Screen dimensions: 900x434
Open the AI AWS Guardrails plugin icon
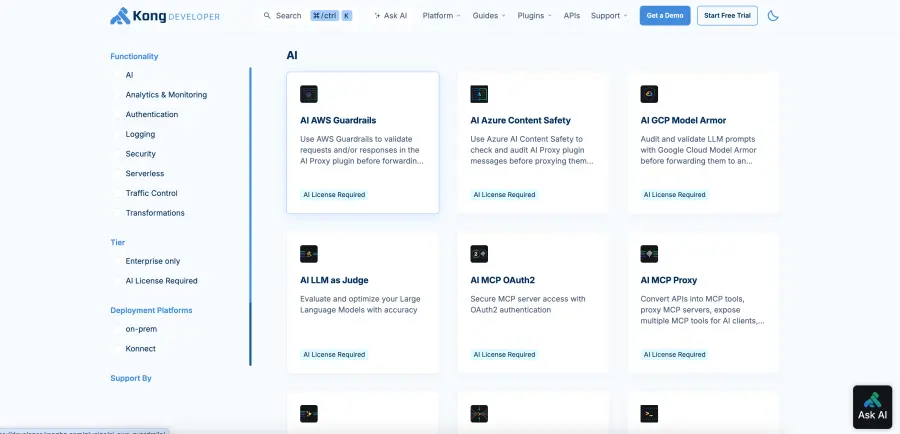point(309,94)
